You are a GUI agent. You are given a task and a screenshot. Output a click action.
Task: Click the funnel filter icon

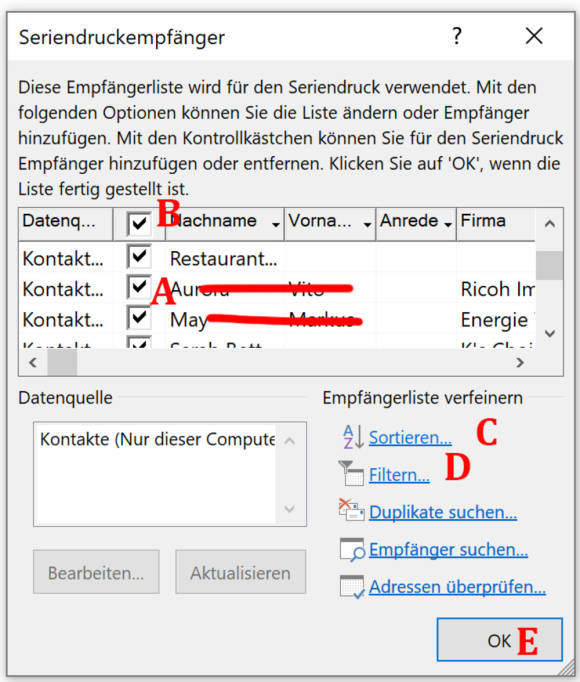(x=351, y=473)
